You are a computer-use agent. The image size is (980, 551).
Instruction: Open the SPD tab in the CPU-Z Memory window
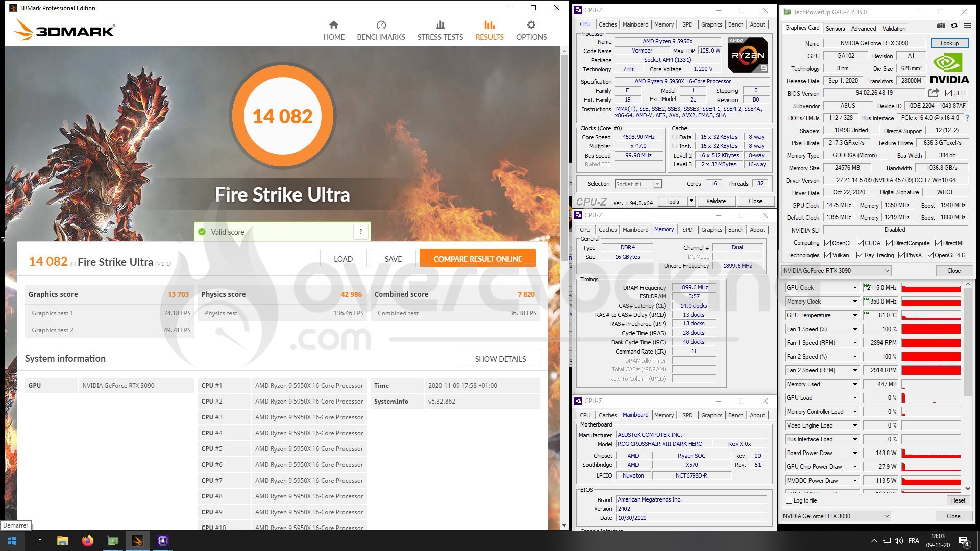coord(687,230)
